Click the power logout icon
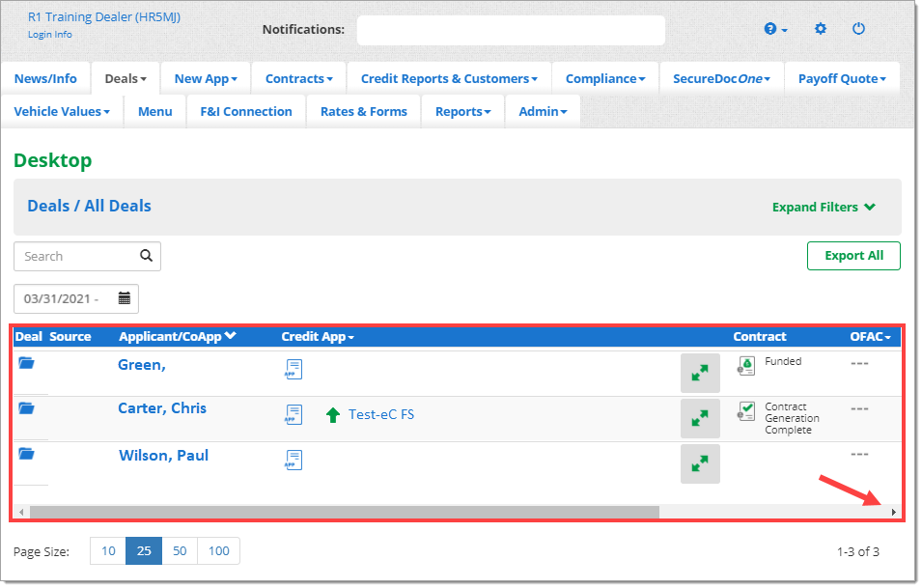 858,29
